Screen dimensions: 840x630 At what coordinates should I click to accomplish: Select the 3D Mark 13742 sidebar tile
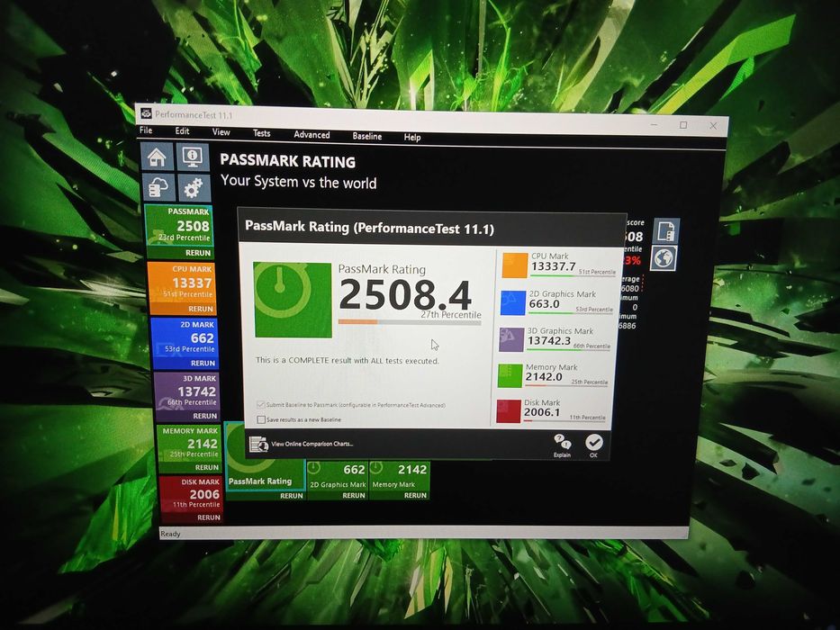(x=186, y=391)
